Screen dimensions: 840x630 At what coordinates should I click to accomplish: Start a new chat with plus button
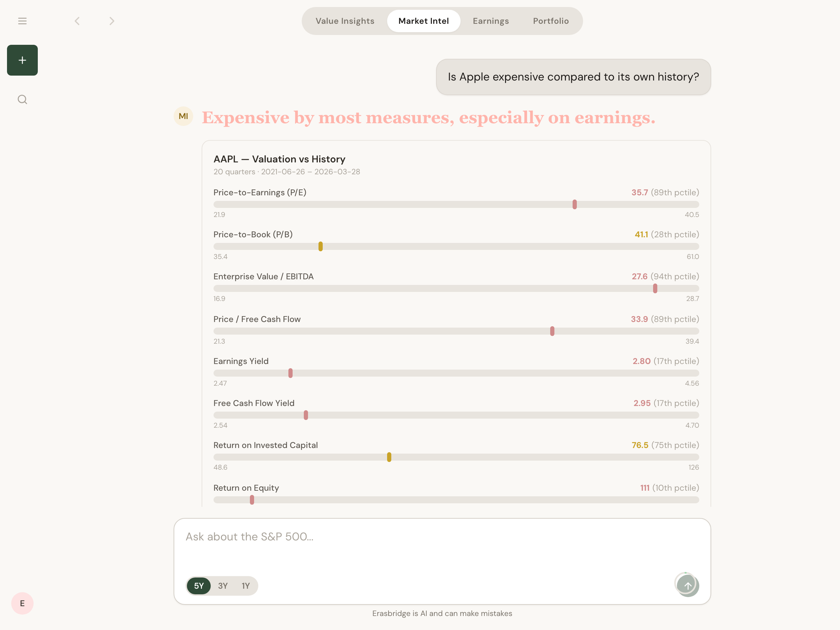click(22, 60)
